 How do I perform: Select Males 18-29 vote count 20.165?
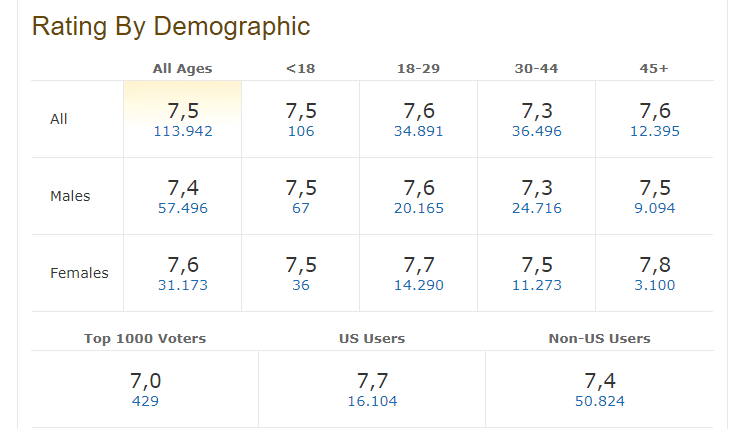click(x=418, y=208)
